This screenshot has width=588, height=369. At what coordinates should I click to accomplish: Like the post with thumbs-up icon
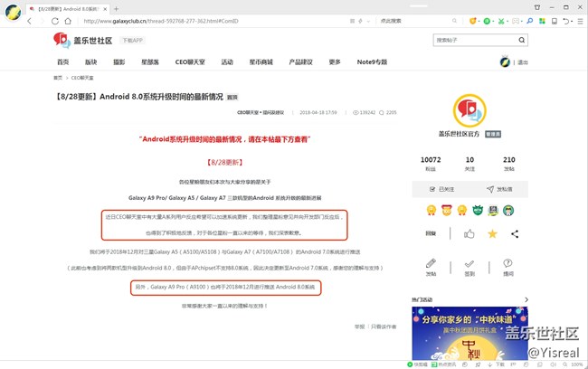[x=469, y=233]
